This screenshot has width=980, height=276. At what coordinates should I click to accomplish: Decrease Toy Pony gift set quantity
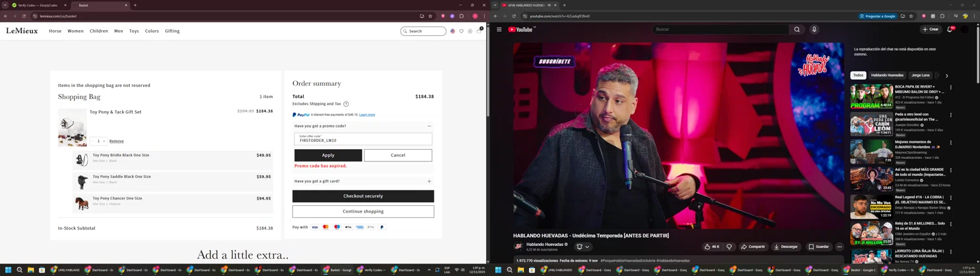coord(93,141)
